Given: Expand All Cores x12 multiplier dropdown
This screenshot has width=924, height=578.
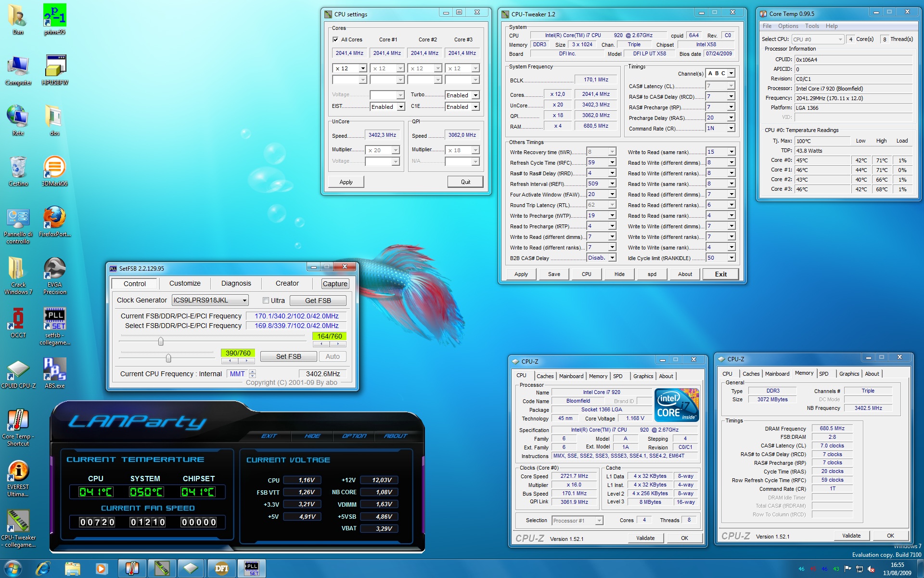Looking at the screenshot, I should click(x=363, y=68).
